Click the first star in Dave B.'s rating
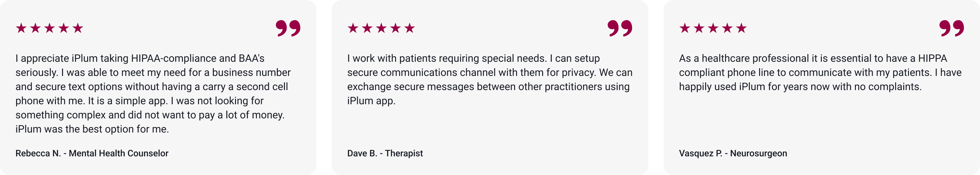 pos(353,28)
